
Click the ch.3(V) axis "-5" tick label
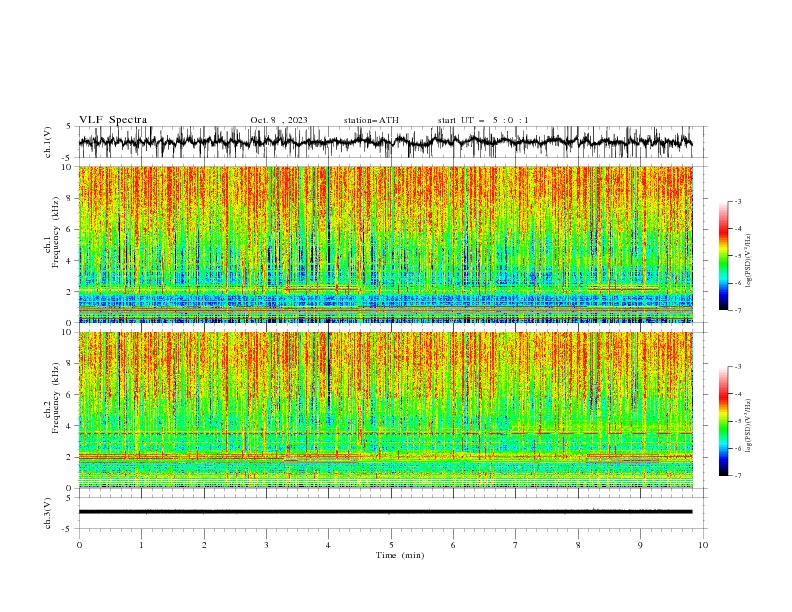pos(68,529)
